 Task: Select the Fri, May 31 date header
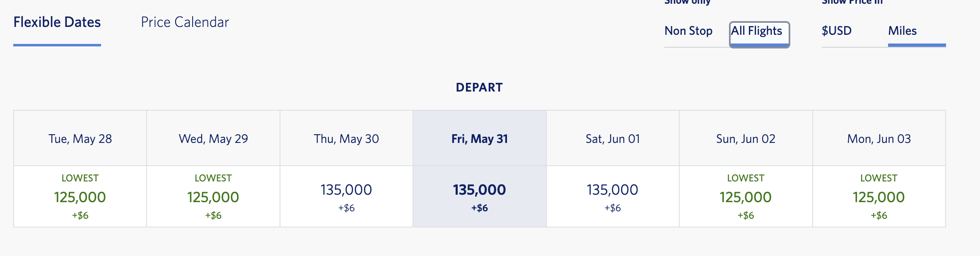480,139
